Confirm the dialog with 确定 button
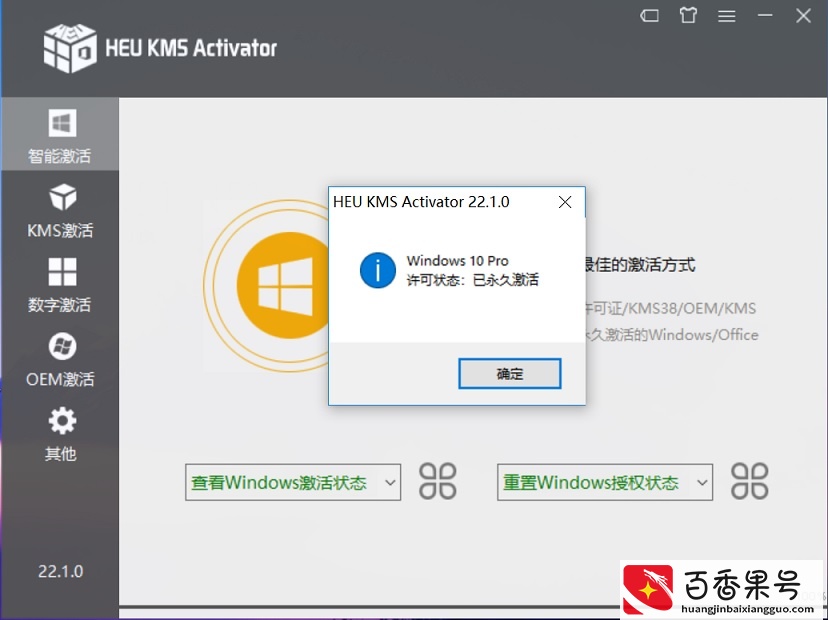828x620 pixels. pyautogui.click(x=510, y=374)
